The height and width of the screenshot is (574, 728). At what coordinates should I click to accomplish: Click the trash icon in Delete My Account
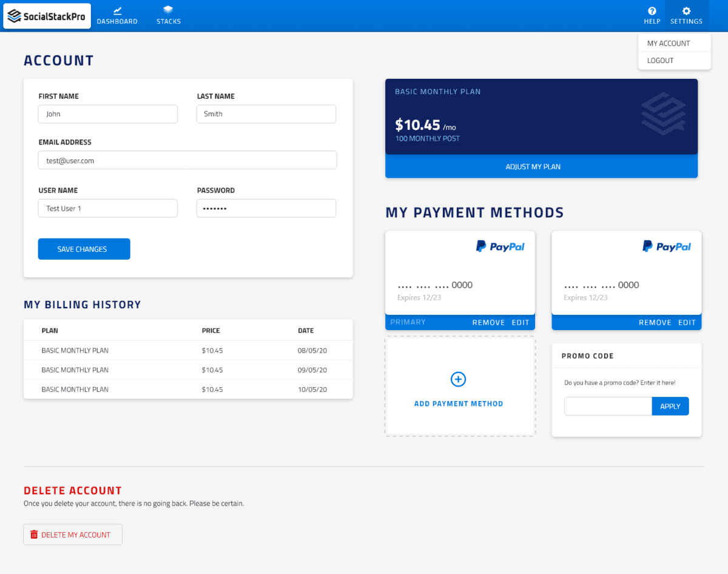(34, 535)
